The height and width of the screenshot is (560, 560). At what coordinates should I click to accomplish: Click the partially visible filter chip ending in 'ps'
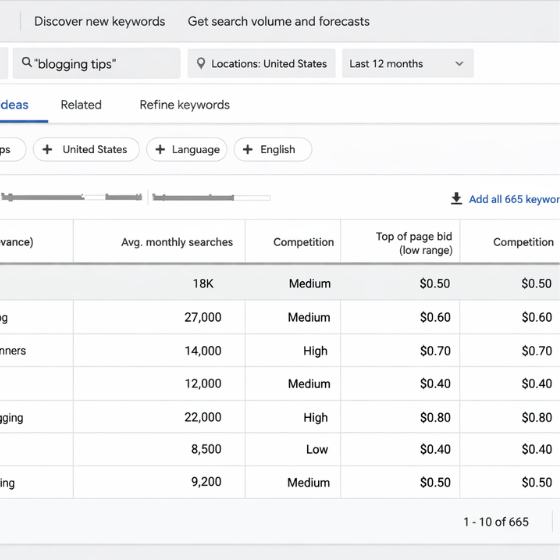[x=12, y=149]
